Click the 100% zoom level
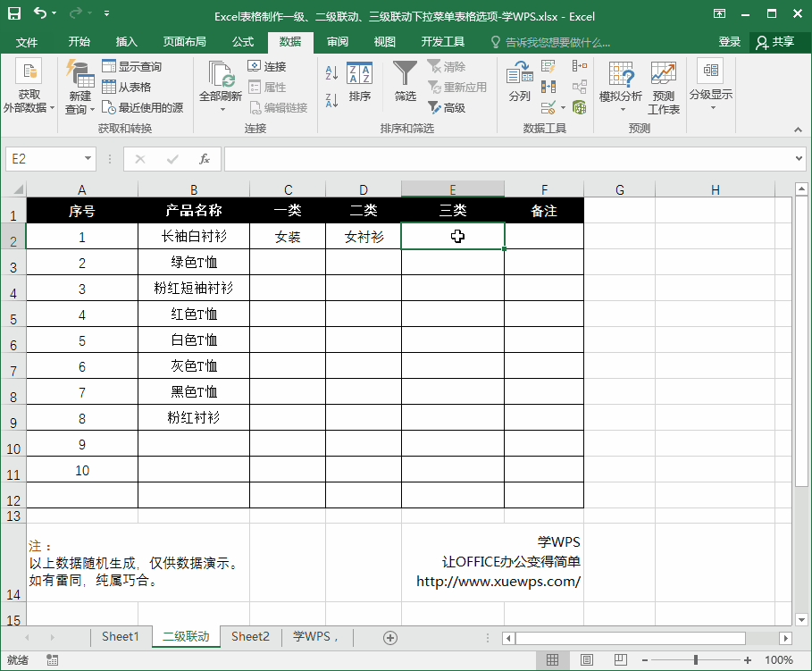The width and height of the screenshot is (812, 671). pyautogui.click(x=778, y=659)
